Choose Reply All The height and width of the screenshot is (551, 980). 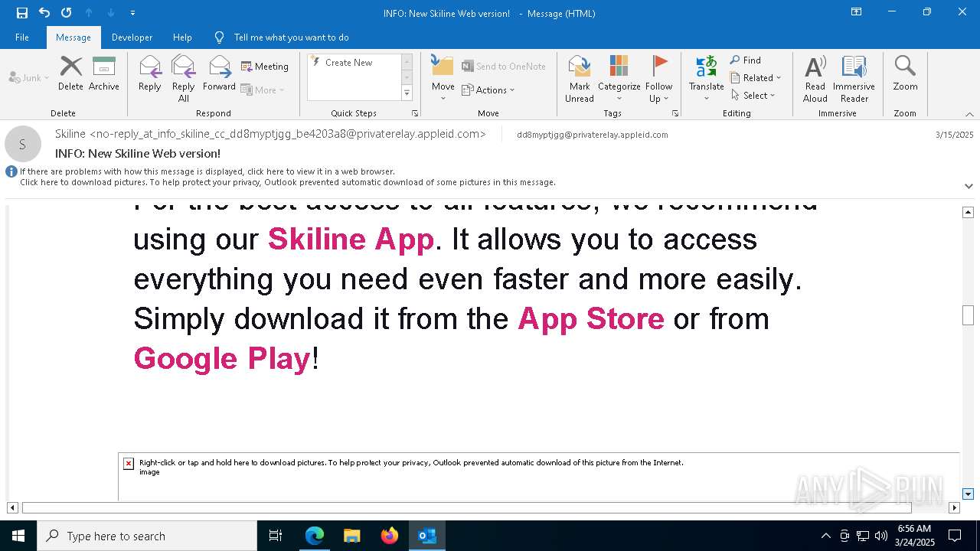click(184, 78)
